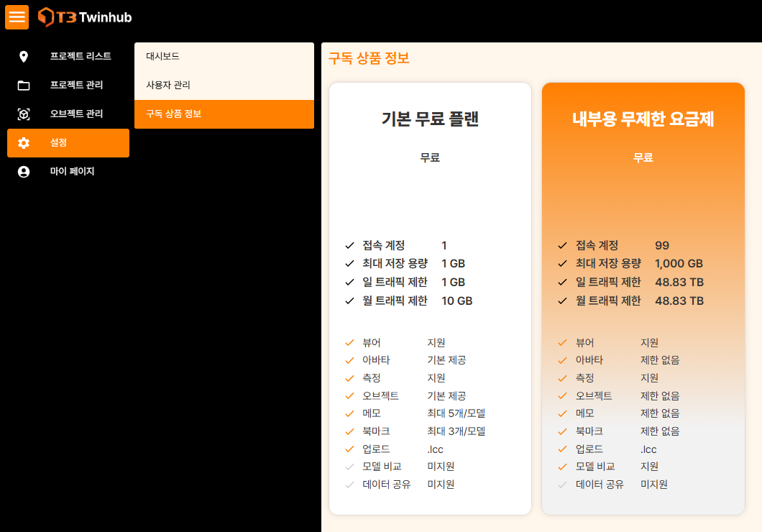The width and height of the screenshot is (762, 532).
Task: Click 1 GB next to 최대 저장 용량
Action: (453, 263)
